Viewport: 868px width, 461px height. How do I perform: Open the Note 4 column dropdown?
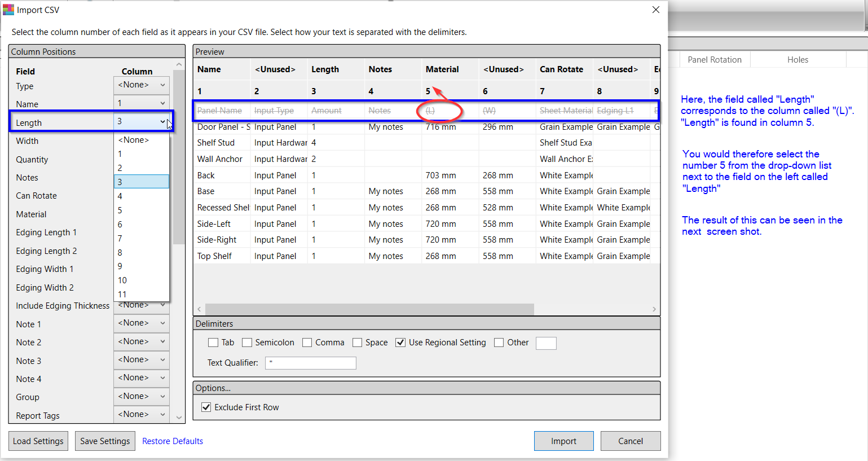coord(141,378)
